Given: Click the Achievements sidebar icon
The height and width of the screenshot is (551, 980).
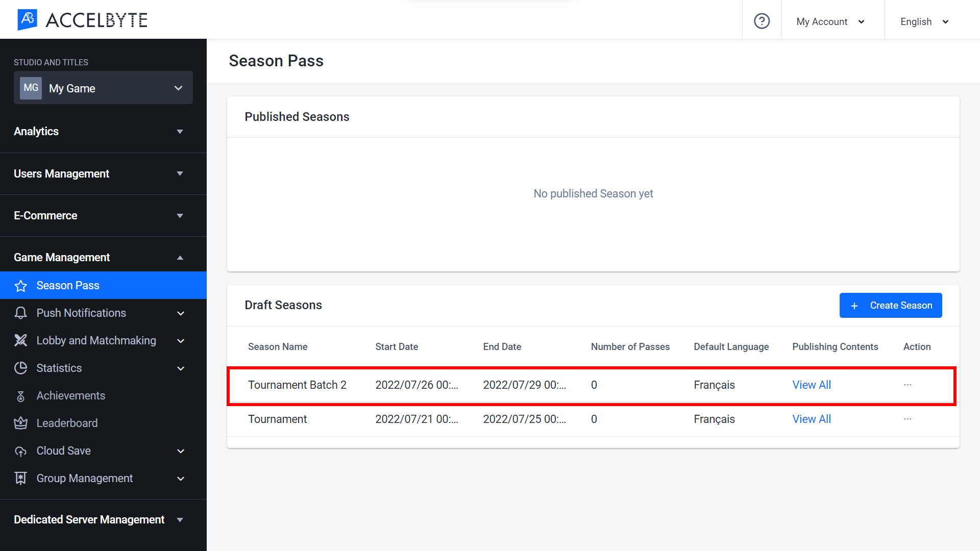Looking at the screenshot, I should pos(21,395).
